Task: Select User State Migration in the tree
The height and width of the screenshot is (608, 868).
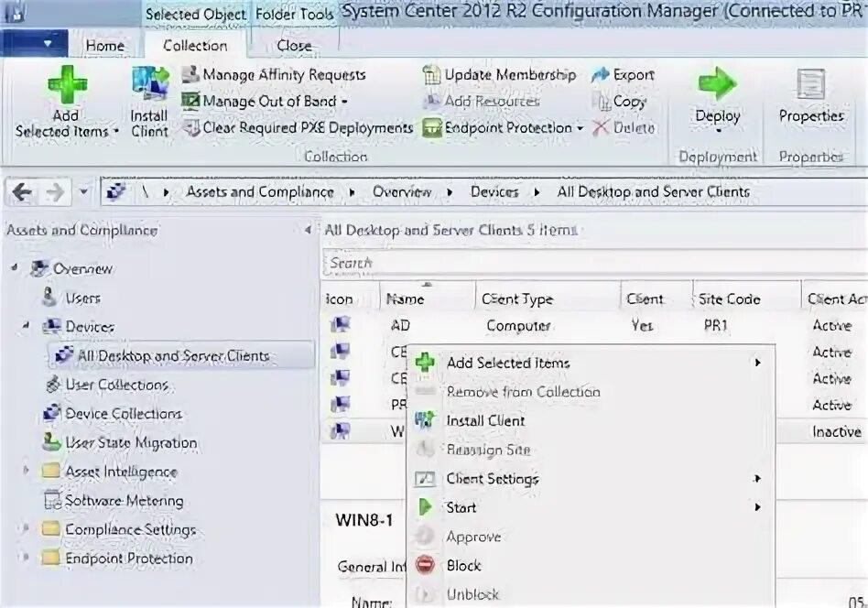Action: [x=131, y=443]
